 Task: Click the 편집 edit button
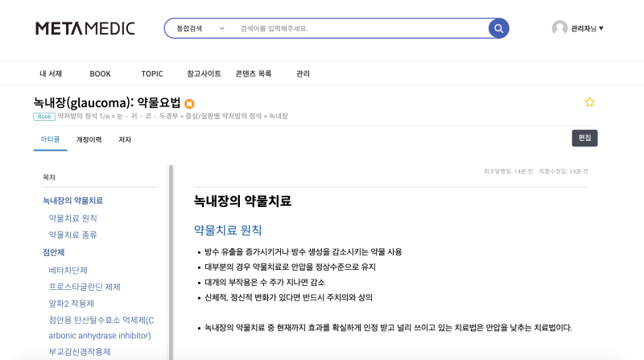tap(584, 138)
